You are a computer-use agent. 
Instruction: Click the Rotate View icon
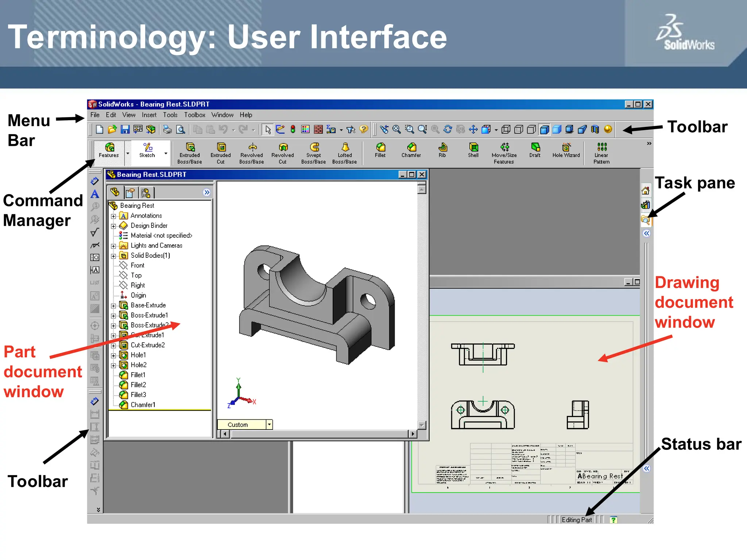click(448, 129)
